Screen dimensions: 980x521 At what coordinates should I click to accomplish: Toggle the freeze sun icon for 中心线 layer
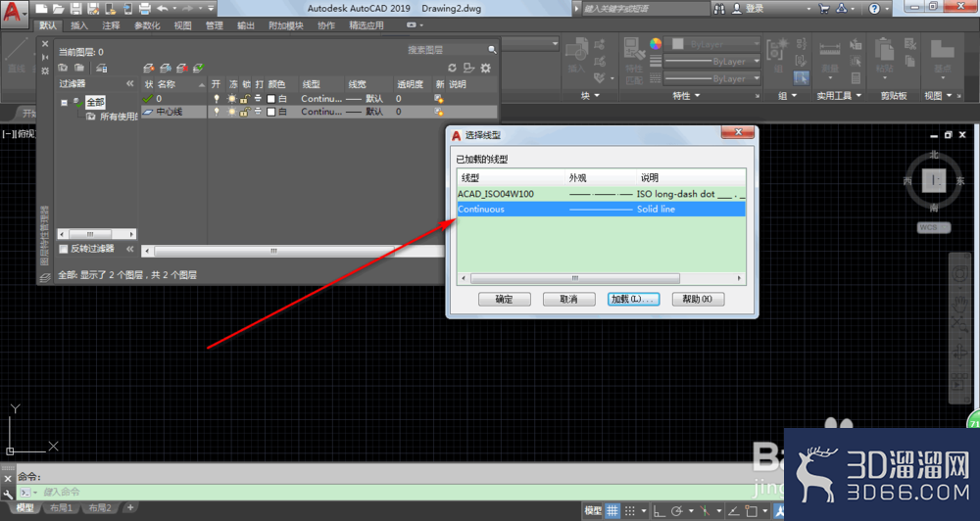point(232,112)
